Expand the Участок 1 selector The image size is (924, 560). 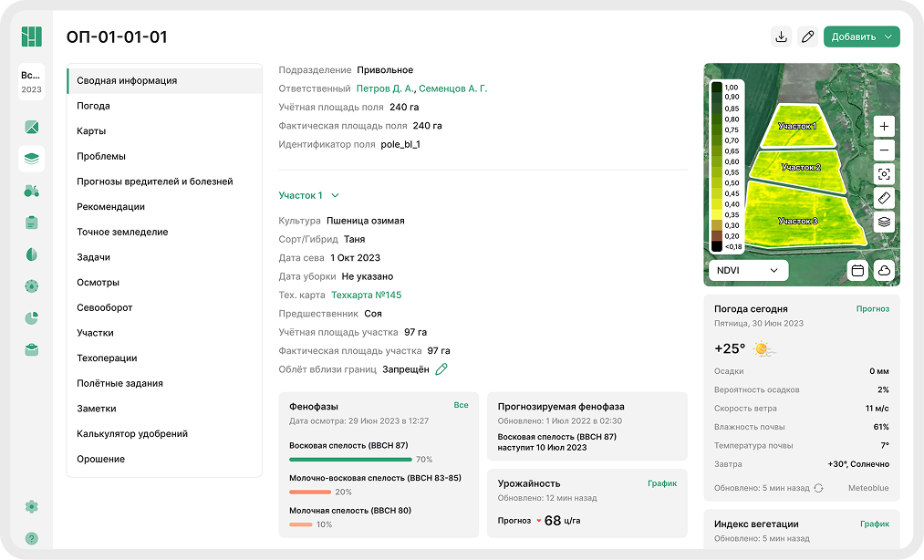click(x=309, y=195)
